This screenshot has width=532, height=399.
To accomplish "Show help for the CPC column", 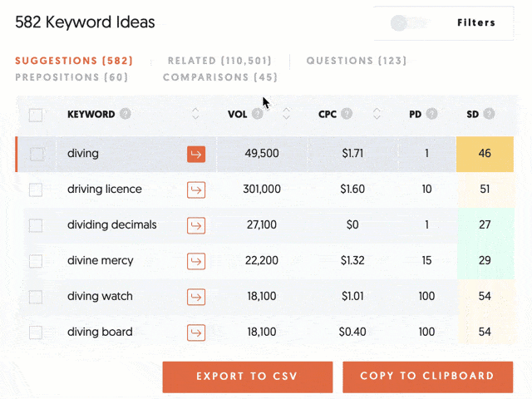I will point(347,113).
